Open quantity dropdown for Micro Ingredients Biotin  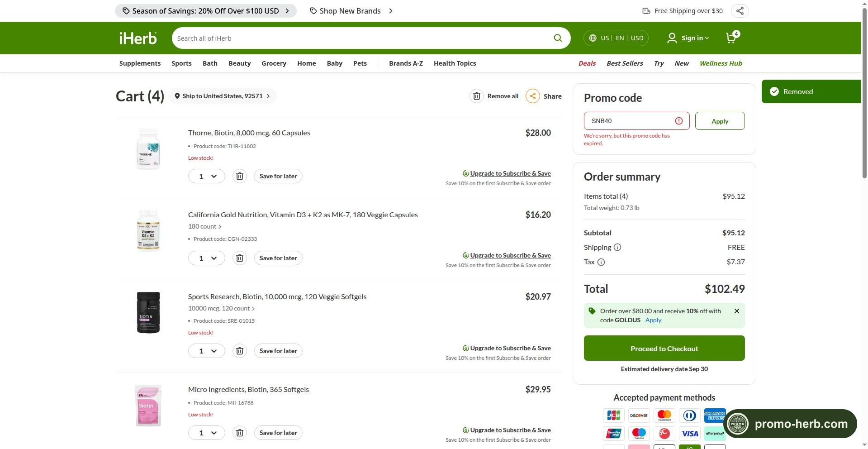(x=207, y=433)
